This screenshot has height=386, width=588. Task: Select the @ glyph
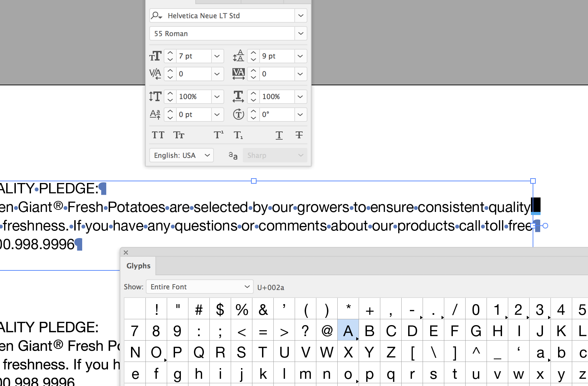point(327,330)
